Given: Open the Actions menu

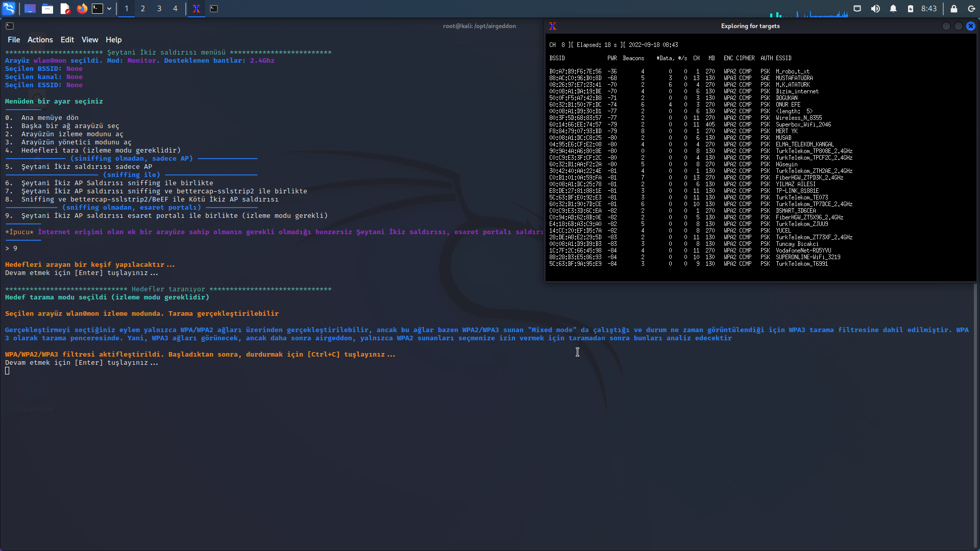Looking at the screenshot, I should [40, 40].
